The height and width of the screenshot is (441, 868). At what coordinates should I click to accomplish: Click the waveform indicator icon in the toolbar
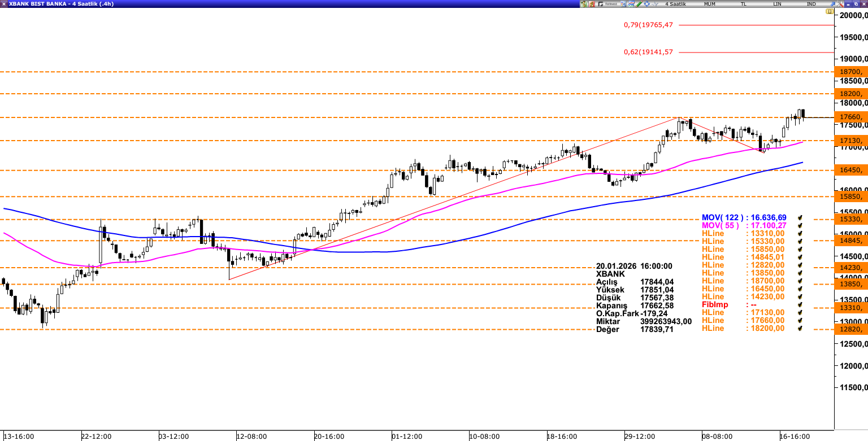655,4
